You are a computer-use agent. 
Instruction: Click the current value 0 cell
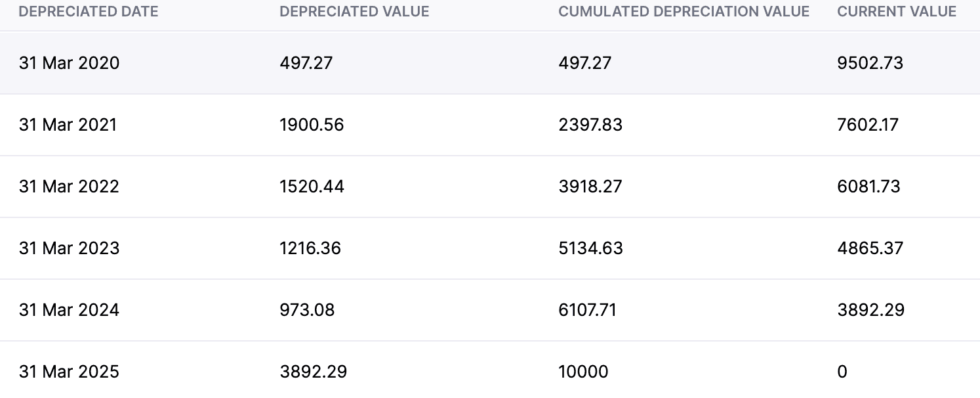(x=842, y=372)
